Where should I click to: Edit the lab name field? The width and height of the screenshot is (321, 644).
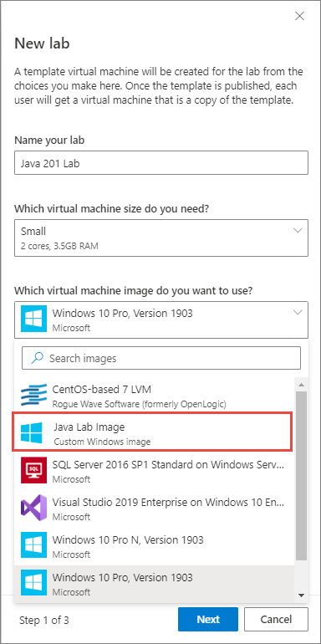click(x=160, y=162)
